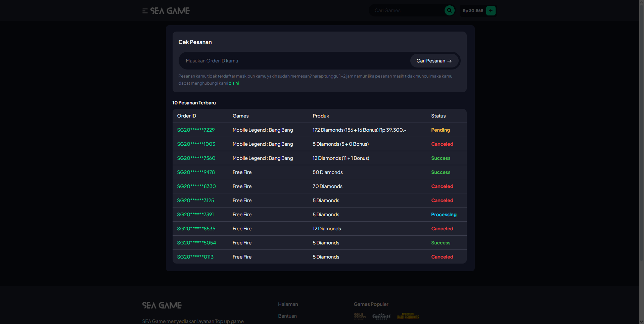Open order SG20******7560
This screenshot has width=644, height=324.
click(x=196, y=158)
